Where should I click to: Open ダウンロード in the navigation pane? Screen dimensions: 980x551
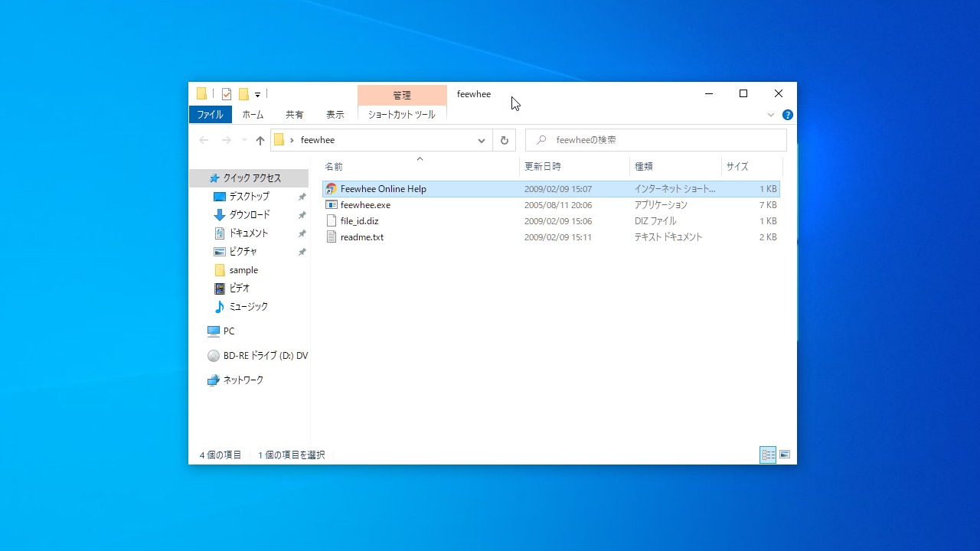click(249, 215)
